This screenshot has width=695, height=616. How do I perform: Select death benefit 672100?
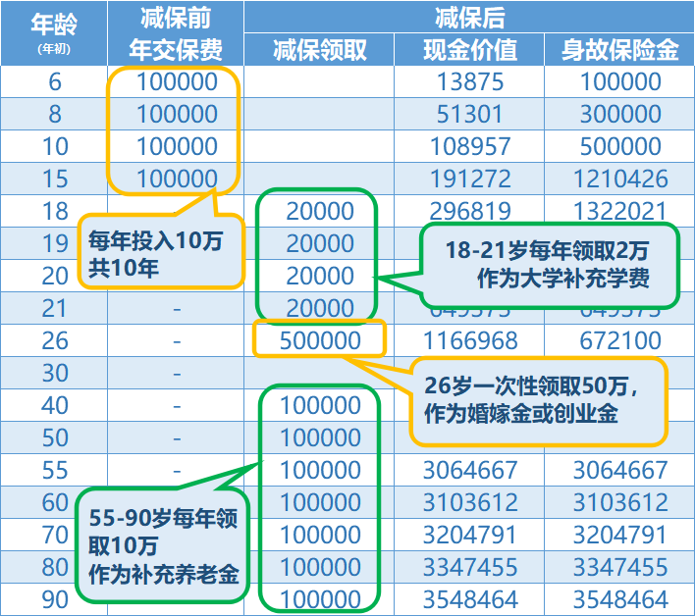point(620,340)
